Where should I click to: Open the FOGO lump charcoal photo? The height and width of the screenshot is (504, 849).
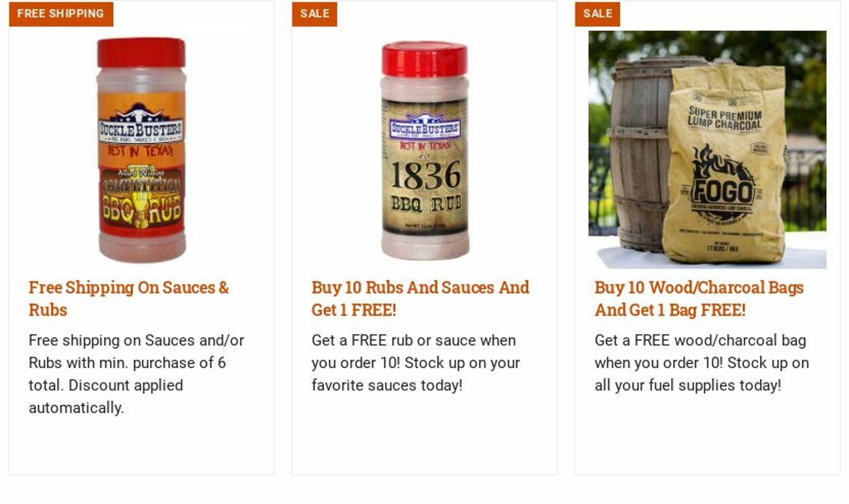click(x=707, y=149)
